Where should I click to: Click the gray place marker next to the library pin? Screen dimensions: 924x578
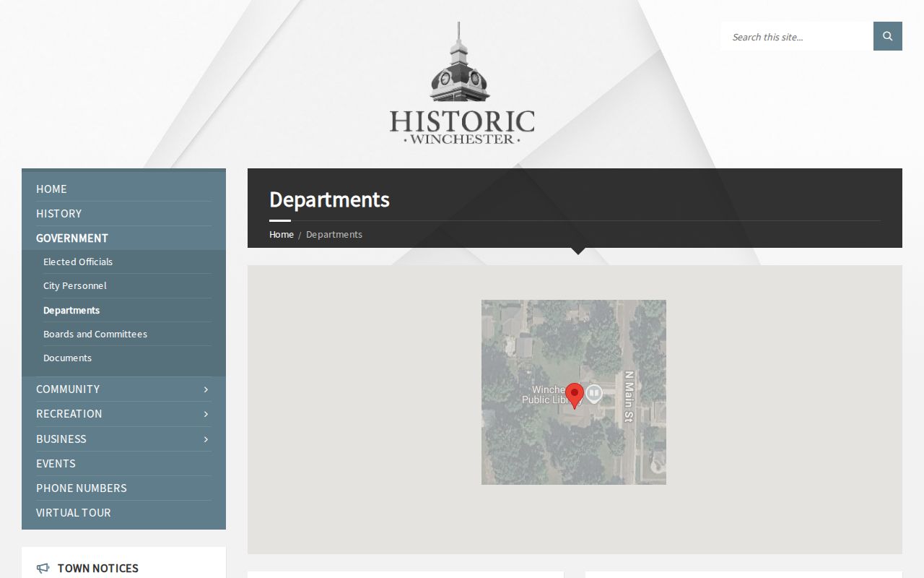click(594, 393)
